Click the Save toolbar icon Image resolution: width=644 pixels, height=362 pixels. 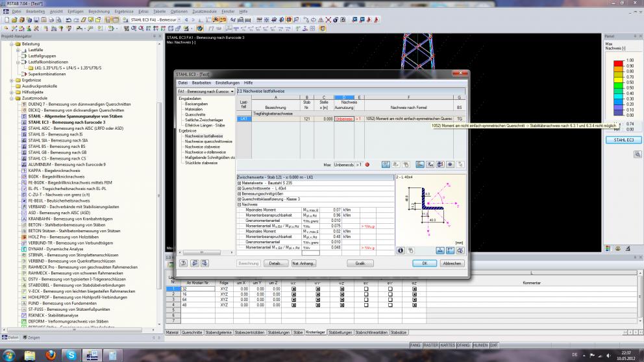pos(36,19)
